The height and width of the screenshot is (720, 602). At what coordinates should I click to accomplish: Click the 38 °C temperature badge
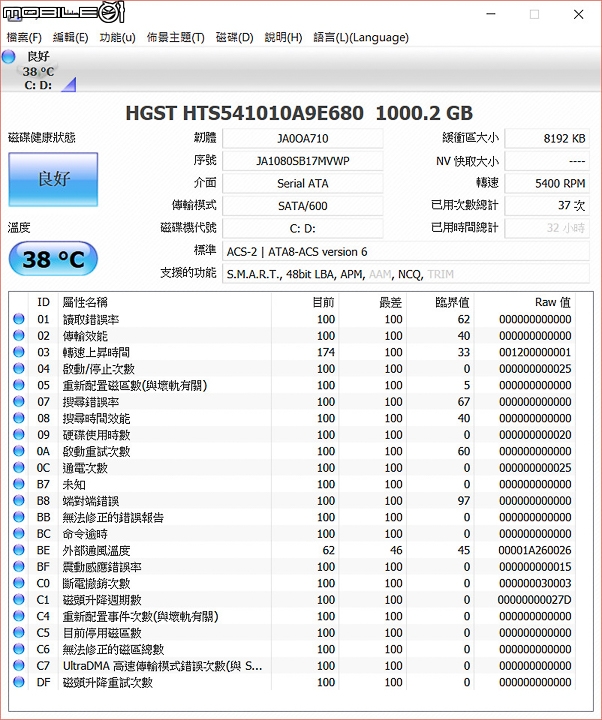53,259
